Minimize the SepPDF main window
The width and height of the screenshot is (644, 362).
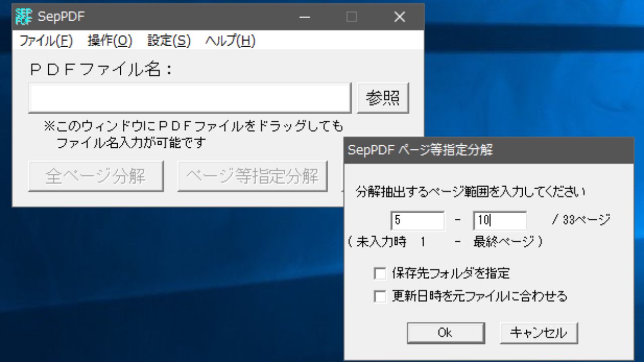305,17
